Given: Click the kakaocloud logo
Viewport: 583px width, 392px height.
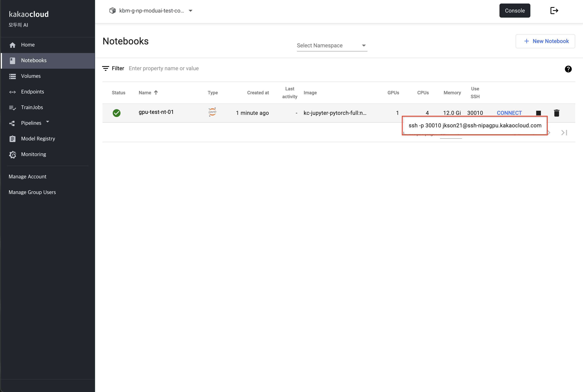Looking at the screenshot, I should pos(29,14).
